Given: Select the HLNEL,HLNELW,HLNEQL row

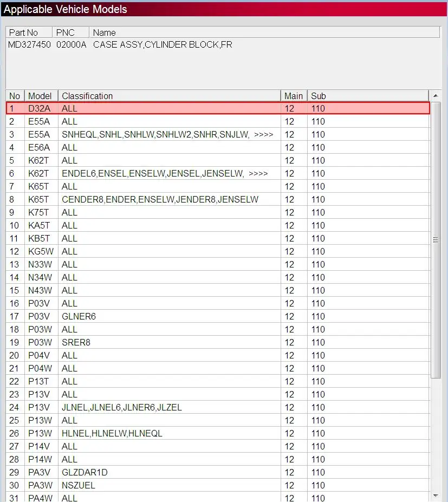Looking at the screenshot, I should click(218, 433).
